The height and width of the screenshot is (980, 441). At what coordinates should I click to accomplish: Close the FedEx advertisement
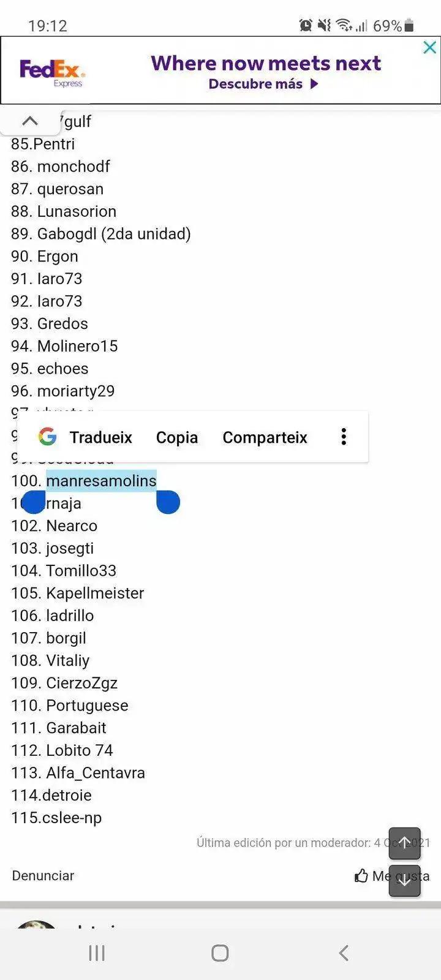(430, 48)
